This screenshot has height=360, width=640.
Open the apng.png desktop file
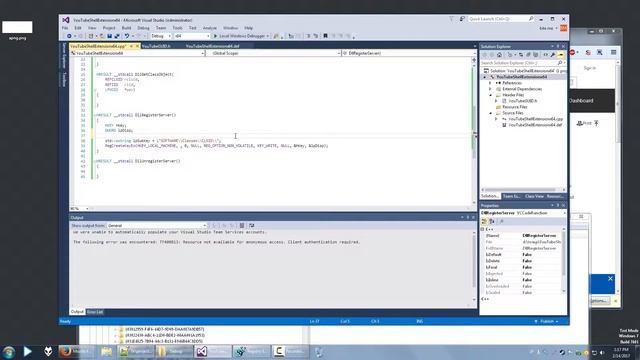coord(17,31)
